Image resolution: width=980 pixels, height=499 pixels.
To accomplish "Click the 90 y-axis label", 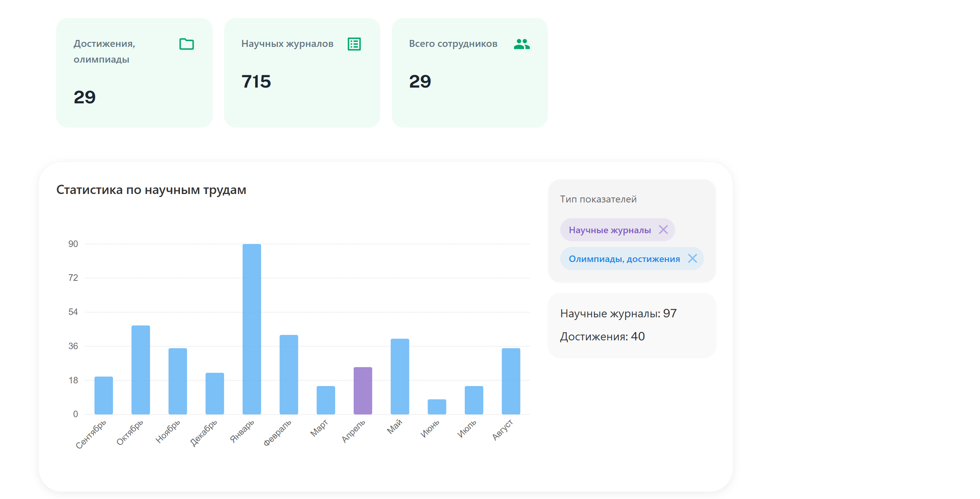I will pos(73,244).
